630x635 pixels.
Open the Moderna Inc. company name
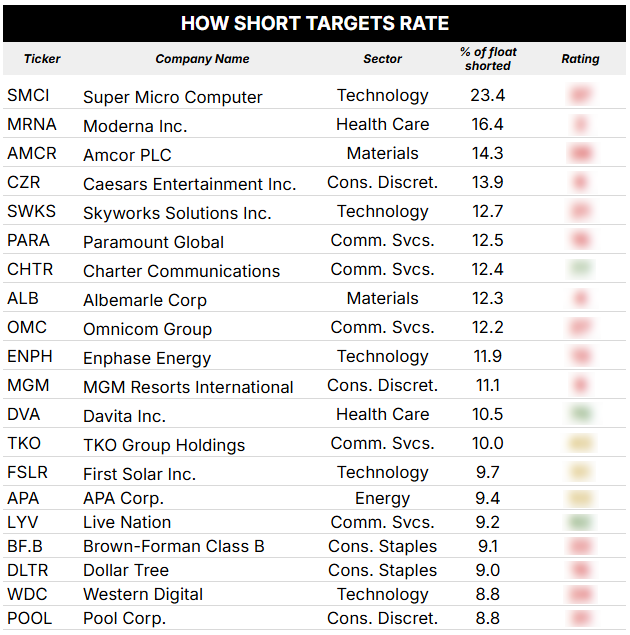(x=135, y=126)
